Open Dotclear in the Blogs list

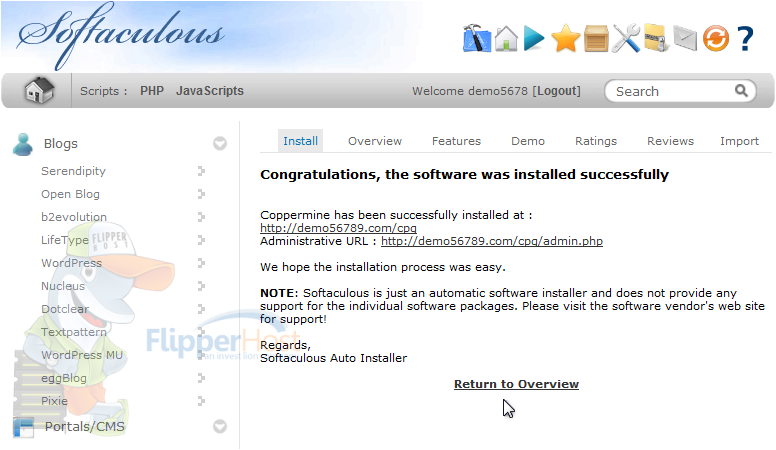(x=65, y=309)
